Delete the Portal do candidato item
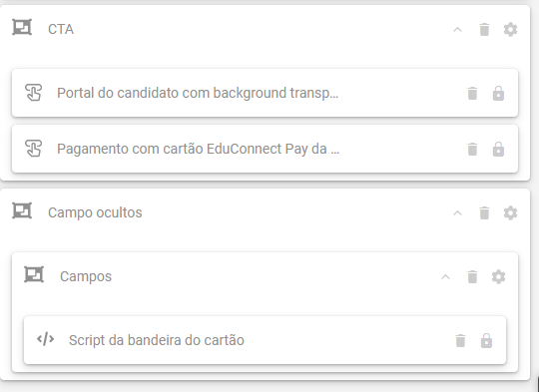Viewport: 539px width, 392px height. click(472, 93)
